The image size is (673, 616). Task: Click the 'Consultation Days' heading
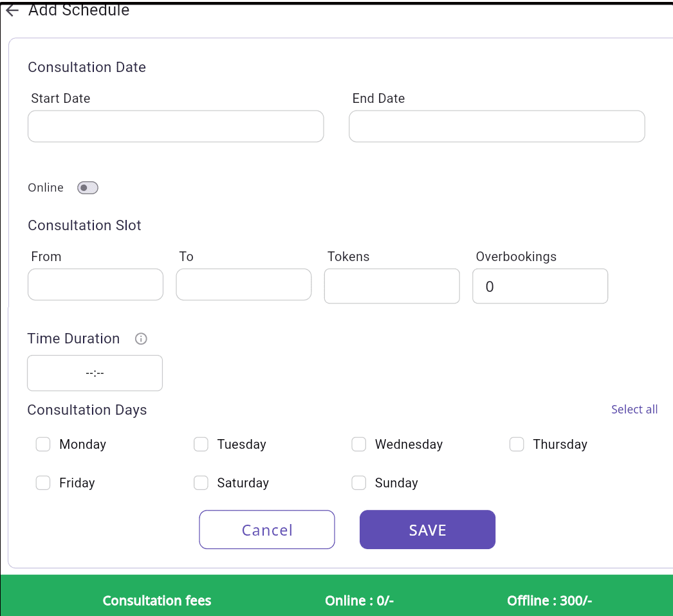pyautogui.click(x=87, y=410)
